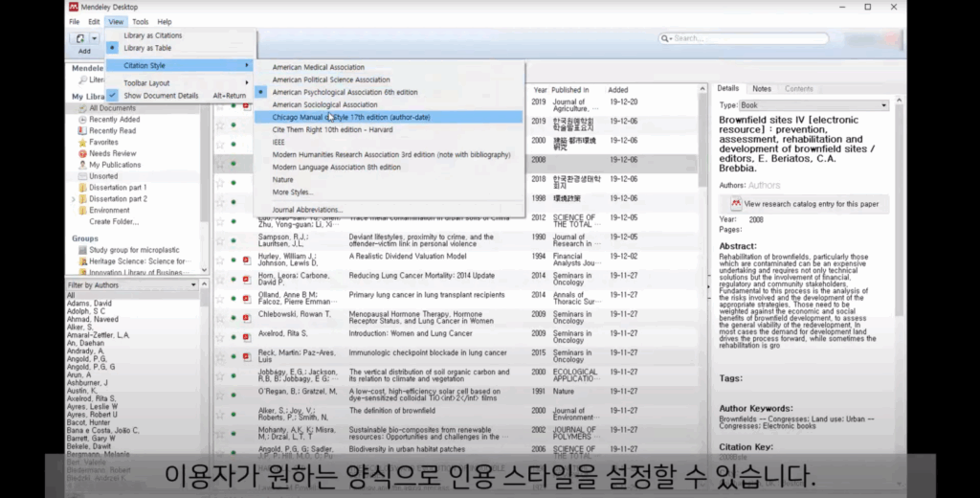The width and height of the screenshot is (980, 498).
Task: Click the Recently Added clock icon
Action: click(x=82, y=120)
